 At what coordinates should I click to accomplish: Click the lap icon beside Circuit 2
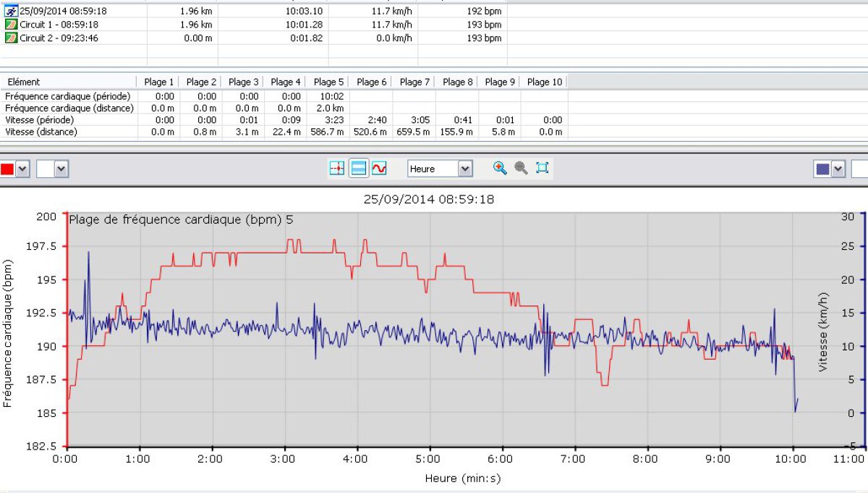(x=11, y=38)
